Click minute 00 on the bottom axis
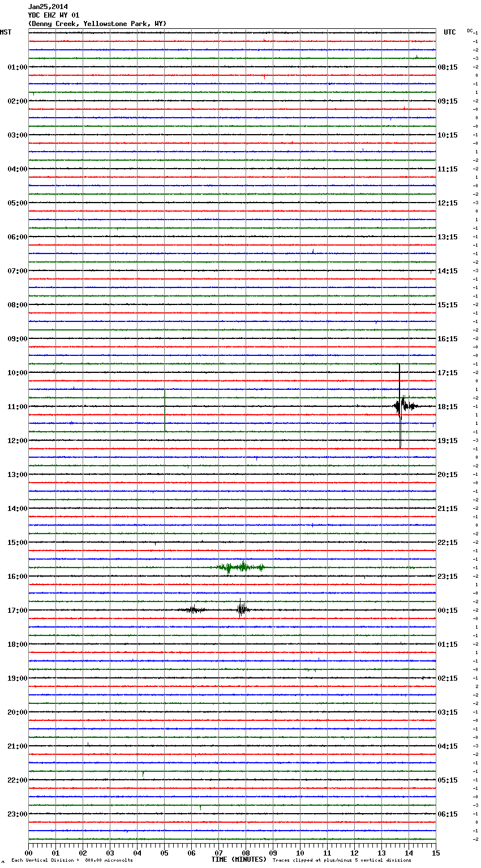The image size is (481, 868). [29, 853]
